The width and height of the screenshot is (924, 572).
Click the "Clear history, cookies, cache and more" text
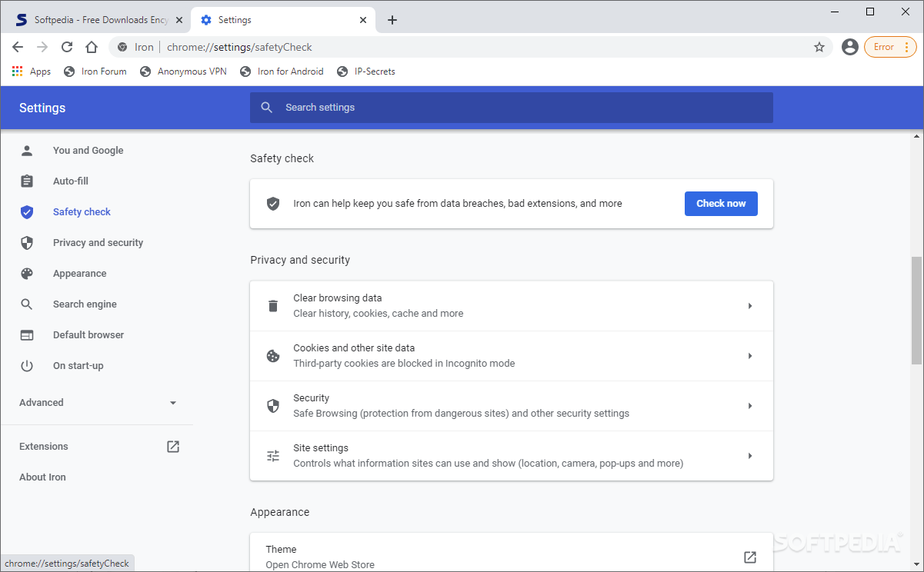pos(379,314)
